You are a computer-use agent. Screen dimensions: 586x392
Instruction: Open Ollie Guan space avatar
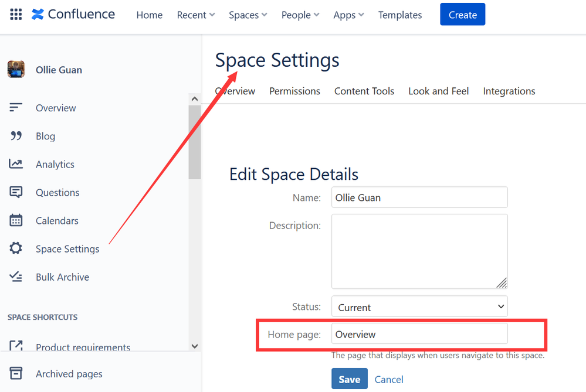point(16,70)
